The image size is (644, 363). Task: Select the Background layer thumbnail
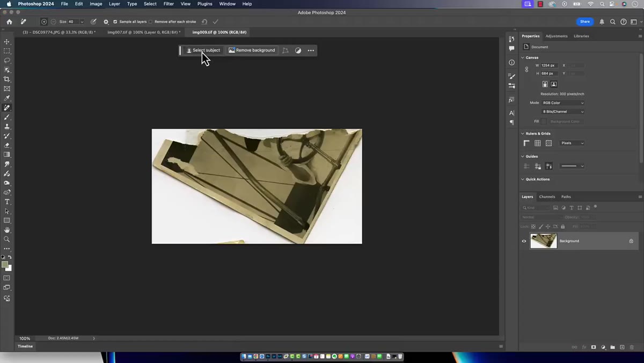pos(544,241)
